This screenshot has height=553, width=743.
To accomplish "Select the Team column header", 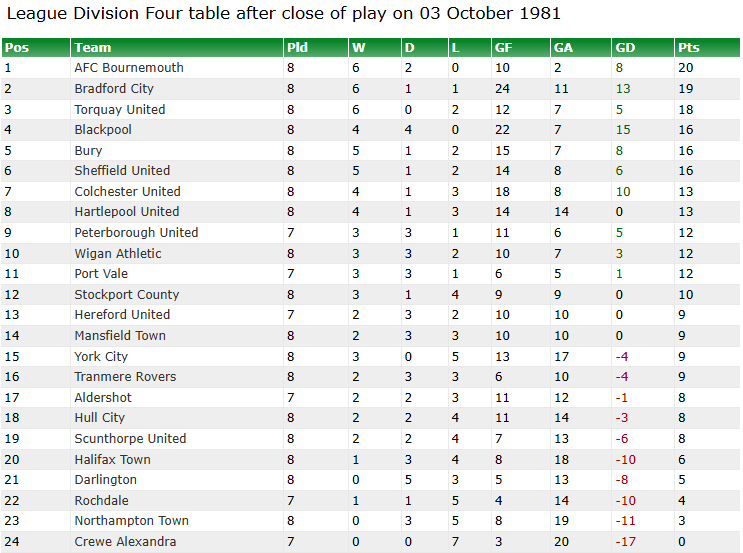I will point(92,48).
